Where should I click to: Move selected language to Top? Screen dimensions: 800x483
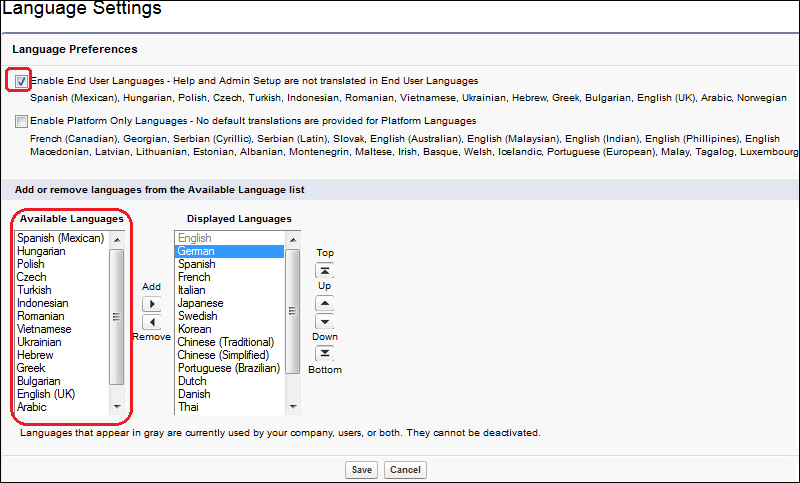coord(324,270)
